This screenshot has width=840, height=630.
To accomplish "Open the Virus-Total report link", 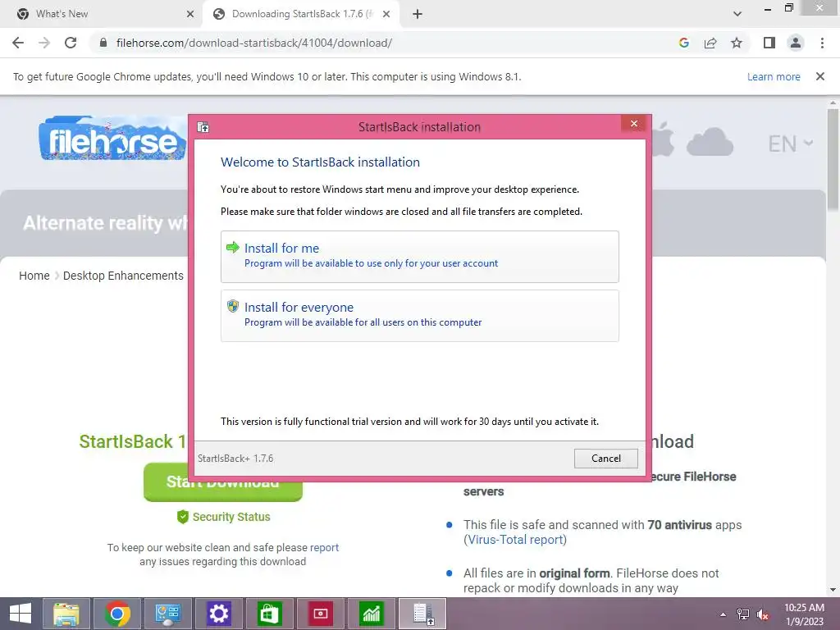I will (x=515, y=540).
